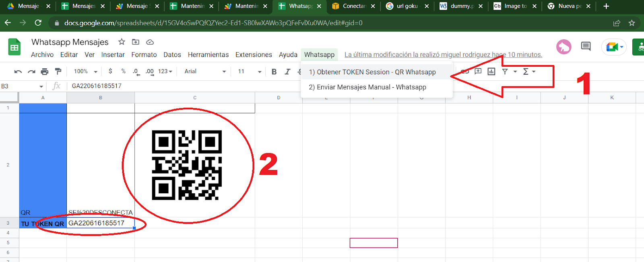Open Meet options dropdown arrow
This screenshot has height=262, width=644.
pyautogui.click(x=622, y=47)
